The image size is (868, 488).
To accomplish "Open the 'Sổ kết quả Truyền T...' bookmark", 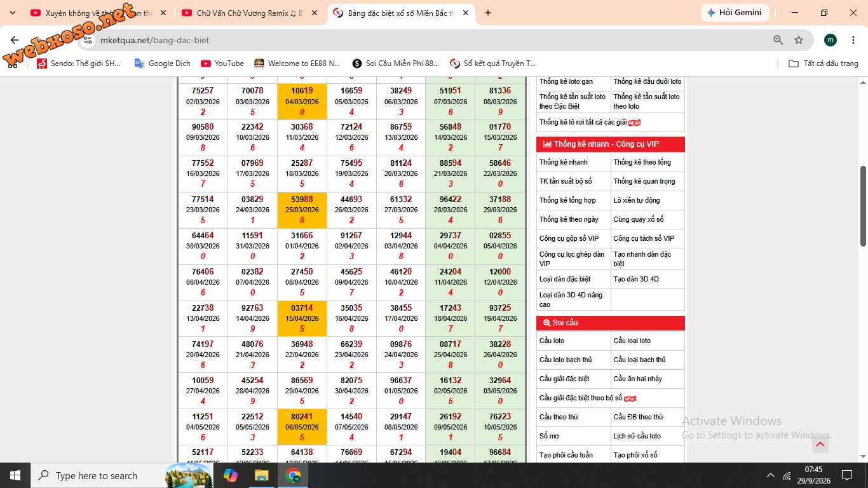I will click(x=493, y=64).
